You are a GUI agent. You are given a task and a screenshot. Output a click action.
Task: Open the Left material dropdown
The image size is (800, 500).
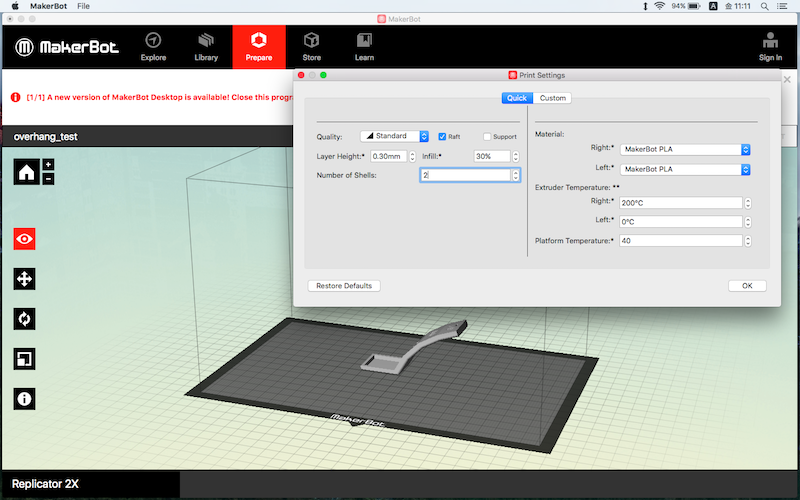point(685,169)
